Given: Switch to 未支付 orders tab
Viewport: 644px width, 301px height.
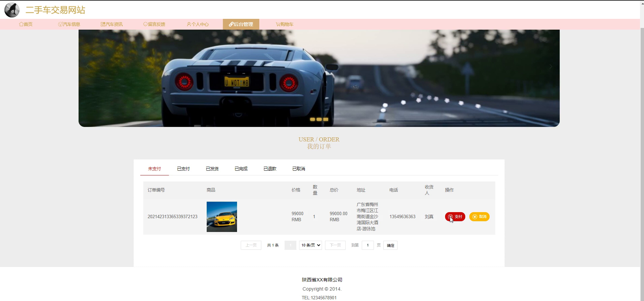Looking at the screenshot, I should point(154,169).
